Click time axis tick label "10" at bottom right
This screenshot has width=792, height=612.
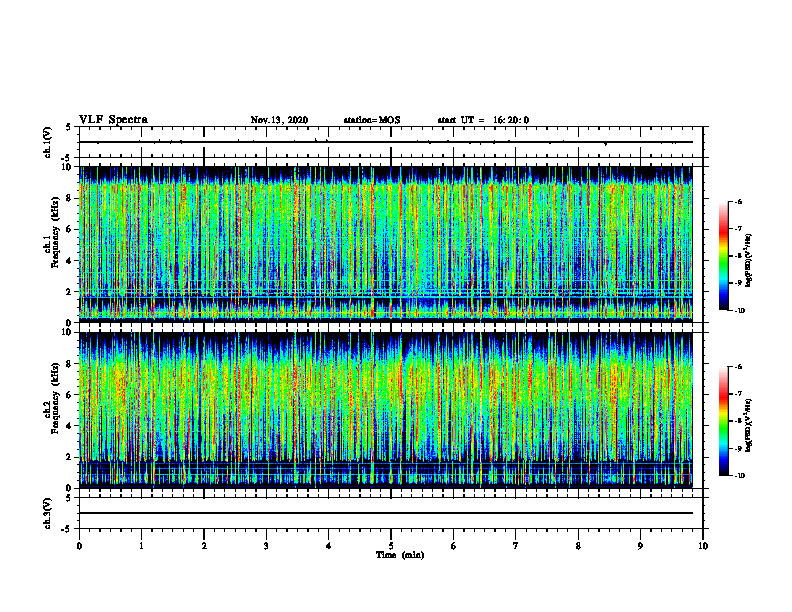coord(703,546)
